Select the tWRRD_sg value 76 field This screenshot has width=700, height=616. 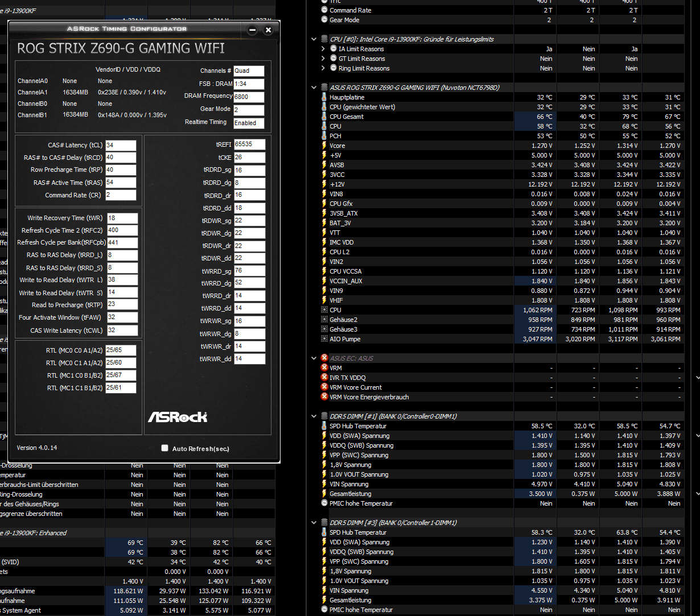coord(249,271)
